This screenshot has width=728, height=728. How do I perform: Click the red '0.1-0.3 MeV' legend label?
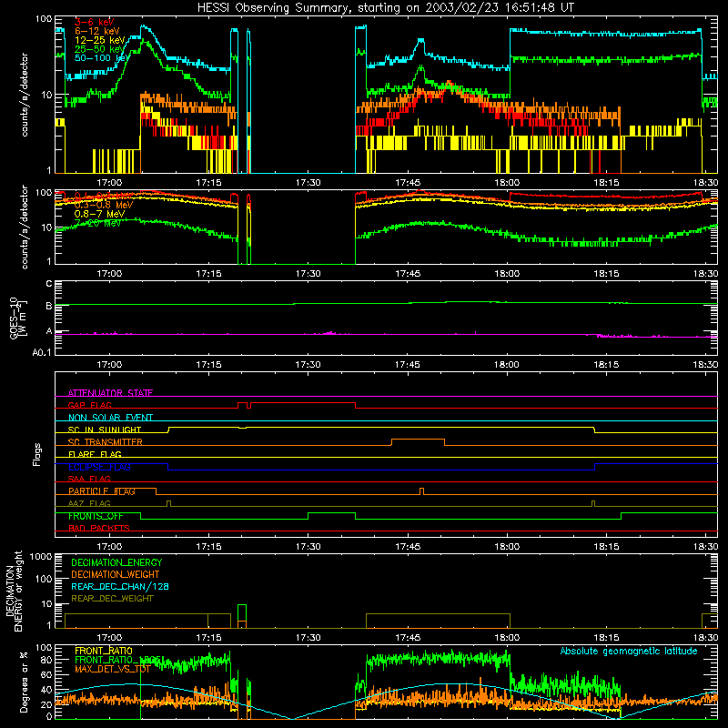[x=104, y=196]
